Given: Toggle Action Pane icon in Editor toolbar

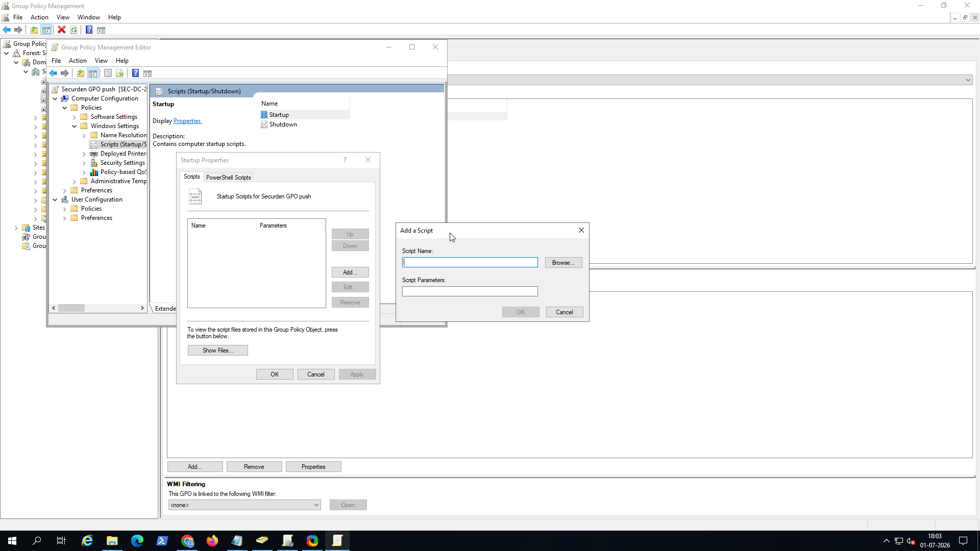Looking at the screenshot, I should tap(148, 73).
